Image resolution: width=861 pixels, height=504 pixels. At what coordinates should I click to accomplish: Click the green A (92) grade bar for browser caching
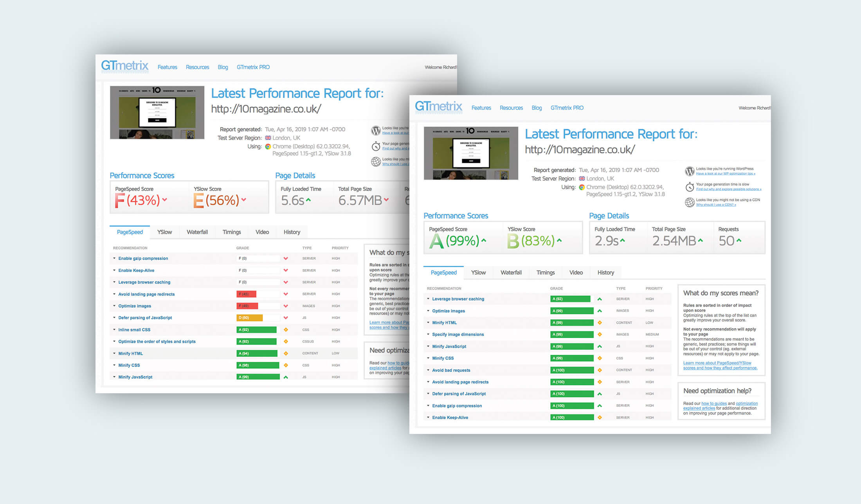tap(570, 299)
